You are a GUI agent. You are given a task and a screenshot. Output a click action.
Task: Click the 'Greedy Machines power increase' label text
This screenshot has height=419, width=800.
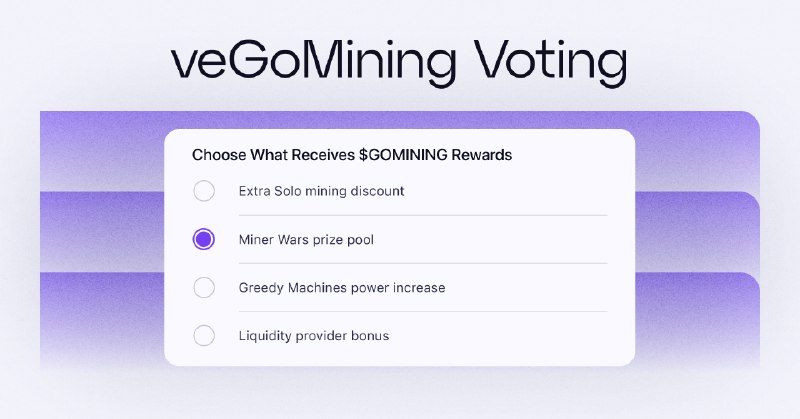coord(342,288)
